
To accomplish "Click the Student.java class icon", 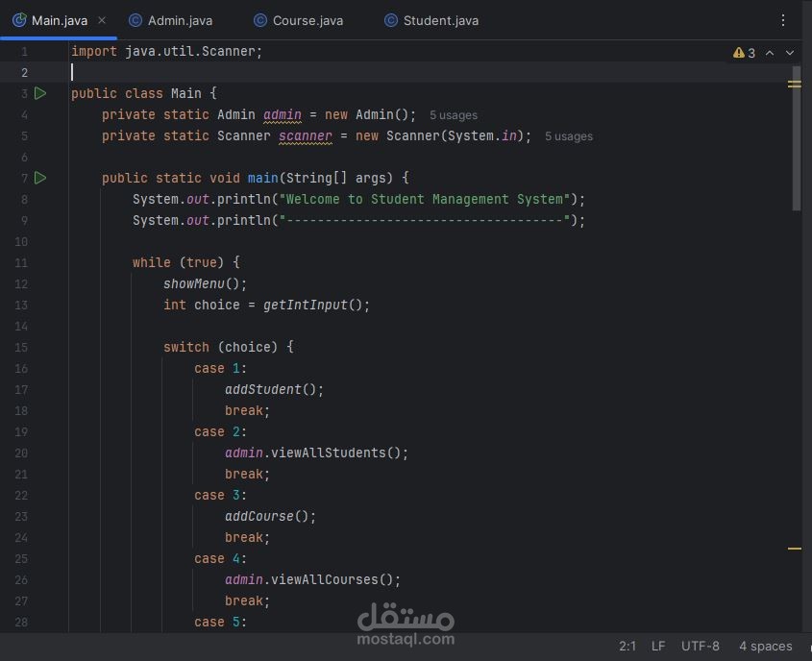I will 391,20.
